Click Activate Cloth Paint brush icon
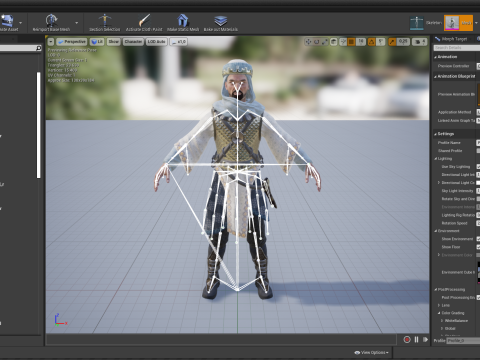The height and width of the screenshot is (360, 480). tap(144, 20)
